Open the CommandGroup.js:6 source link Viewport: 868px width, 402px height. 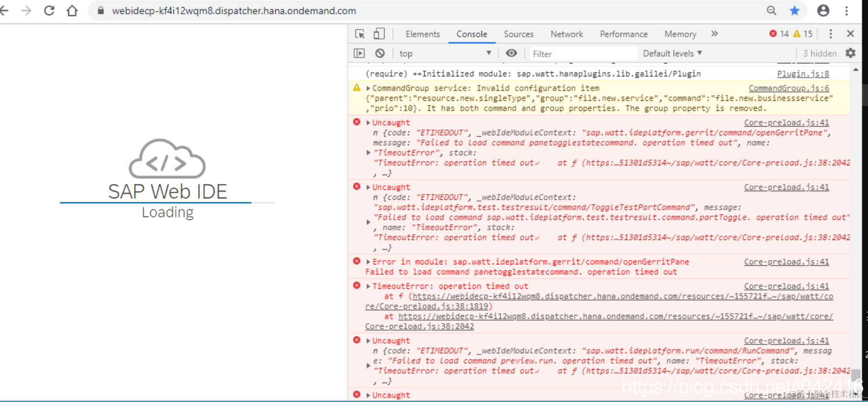click(789, 88)
